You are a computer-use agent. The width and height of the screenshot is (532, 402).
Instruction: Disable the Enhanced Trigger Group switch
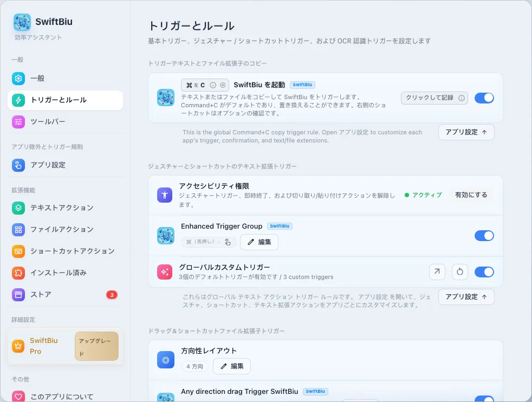[x=484, y=236]
